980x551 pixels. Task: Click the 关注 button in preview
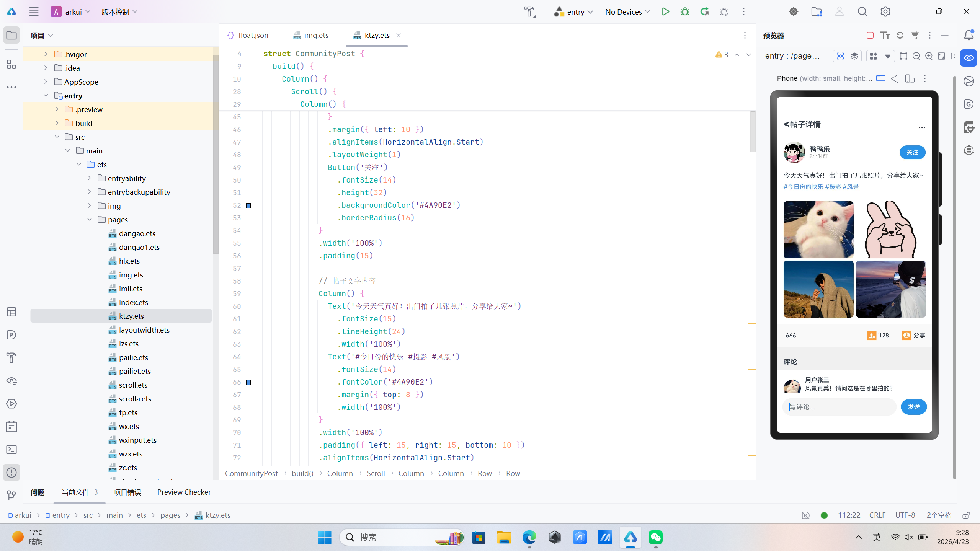[x=912, y=152]
